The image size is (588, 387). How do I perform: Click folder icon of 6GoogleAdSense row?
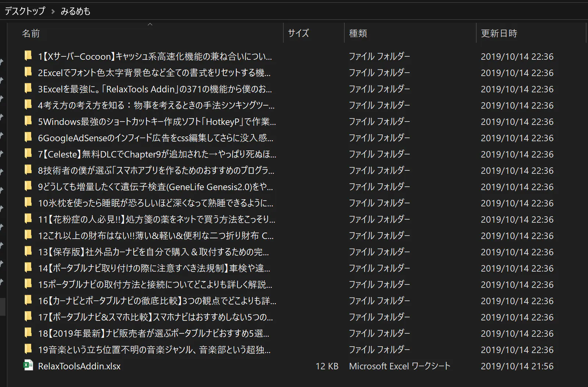pos(28,137)
